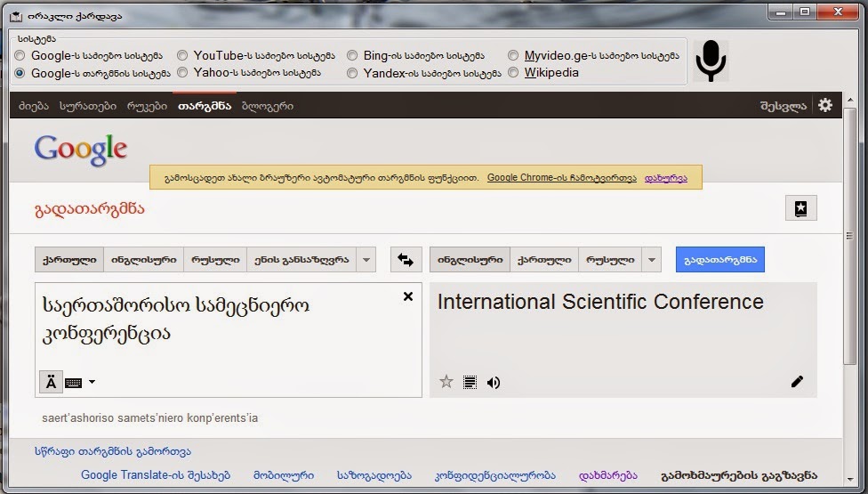Screen dimensions: 868x494
Task: Open the ბლოგერი tab in Google bar
Action: 268,106
